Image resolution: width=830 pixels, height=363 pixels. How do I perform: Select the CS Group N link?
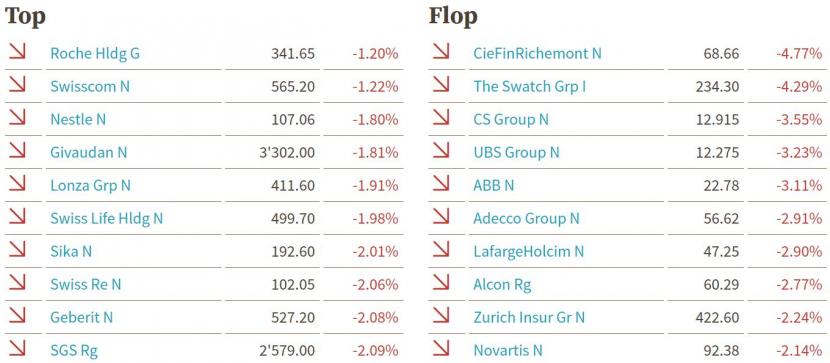tap(511, 120)
